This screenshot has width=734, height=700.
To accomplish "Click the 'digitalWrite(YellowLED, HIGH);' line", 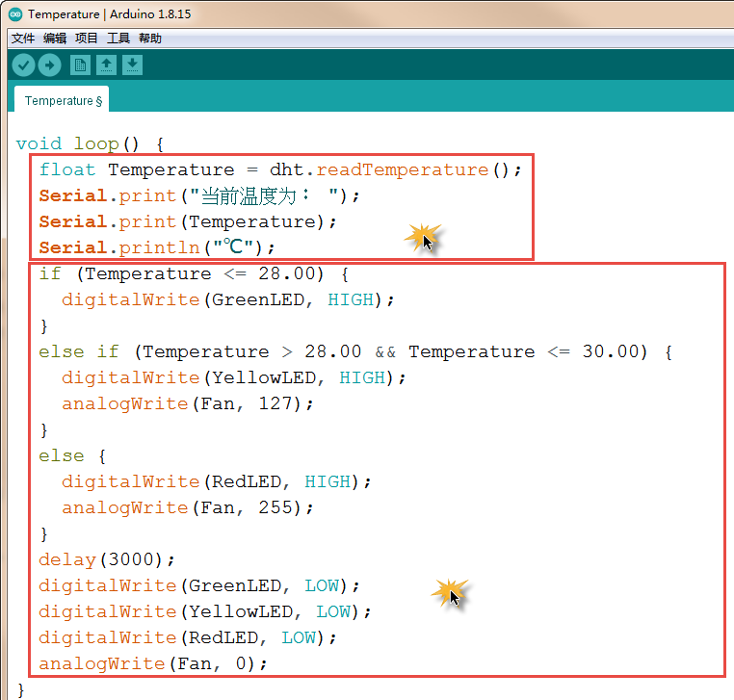I will pos(233,378).
